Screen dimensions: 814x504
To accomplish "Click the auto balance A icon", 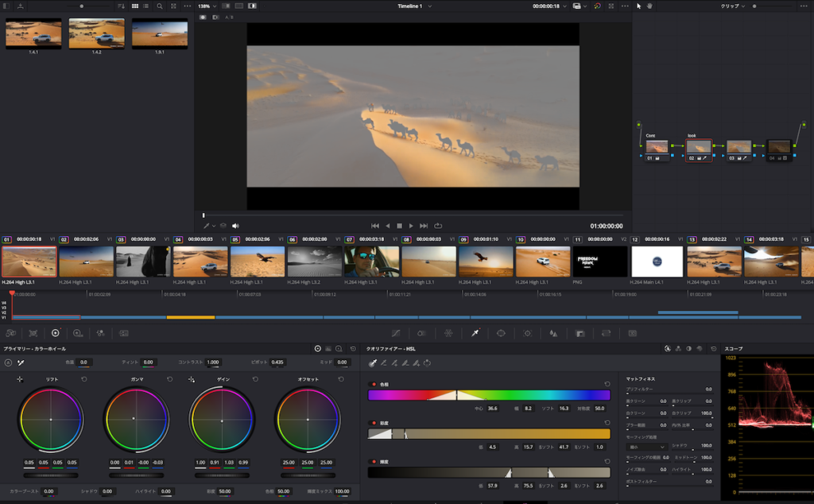I will (9, 362).
